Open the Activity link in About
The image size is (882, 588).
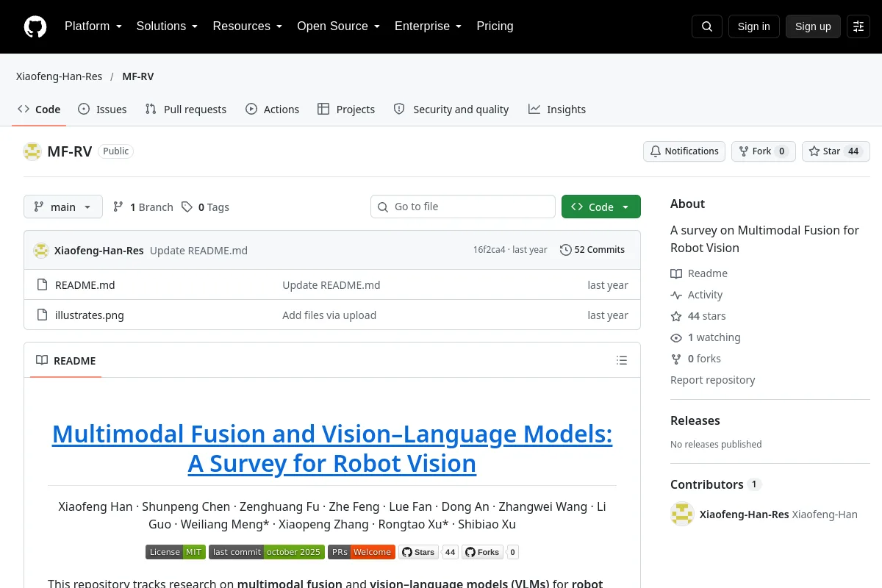697,295
